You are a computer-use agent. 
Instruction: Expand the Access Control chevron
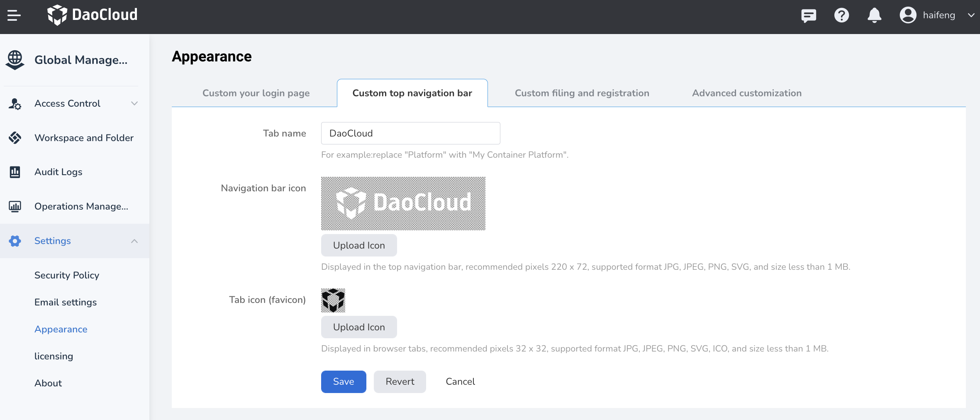134,103
